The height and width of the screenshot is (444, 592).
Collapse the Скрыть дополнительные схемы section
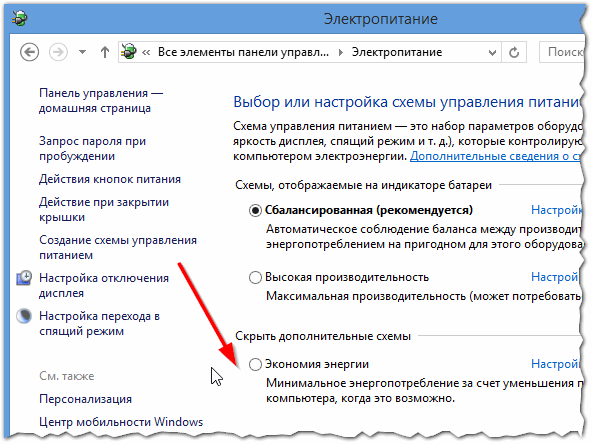[x=323, y=336]
